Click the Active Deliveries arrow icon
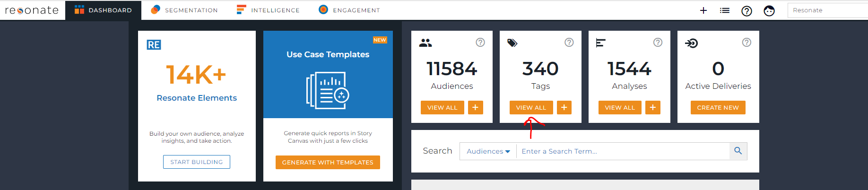Image resolution: width=868 pixels, height=190 pixels. tap(691, 43)
